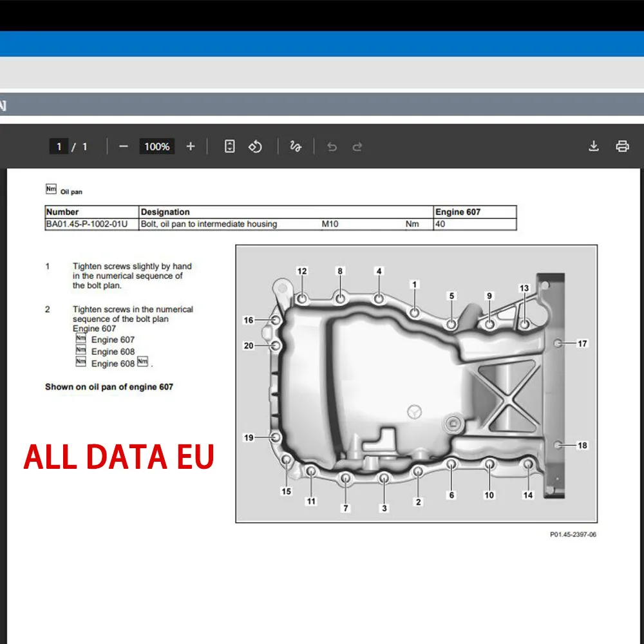Print the PDF document
This screenshot has width=644, height=644.
coord(622,146)
